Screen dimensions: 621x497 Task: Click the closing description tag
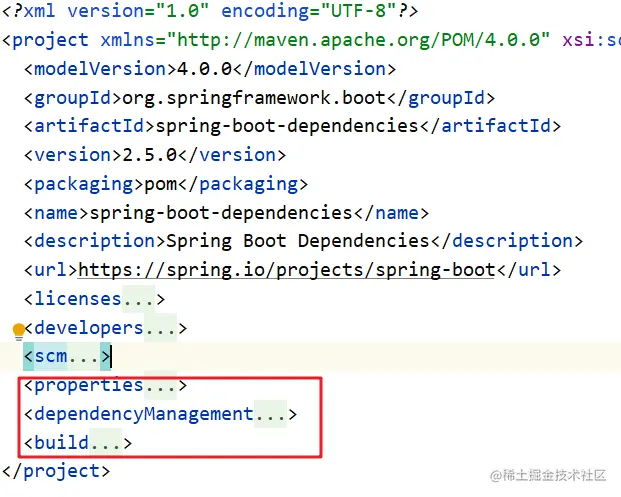507,242
